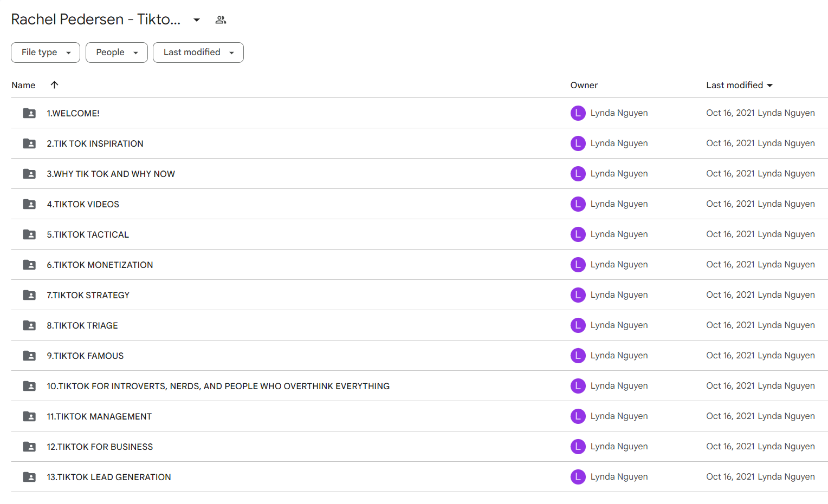
Task: Open the Last modified filter chip
Action: (198, 53)
